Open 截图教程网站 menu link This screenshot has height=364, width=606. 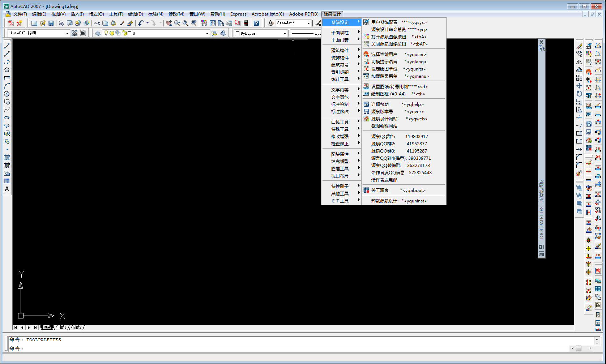[x=404, y=126]
